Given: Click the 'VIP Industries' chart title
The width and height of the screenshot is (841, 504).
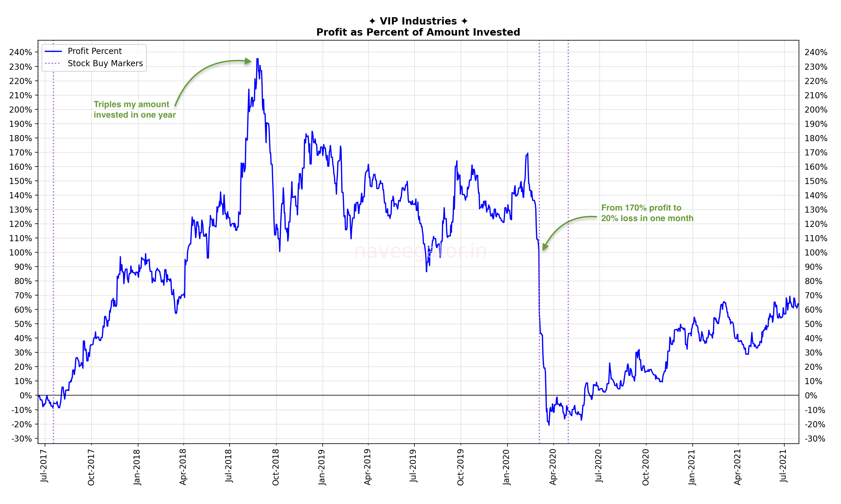Looking at the screenshot, I should 418,21.
